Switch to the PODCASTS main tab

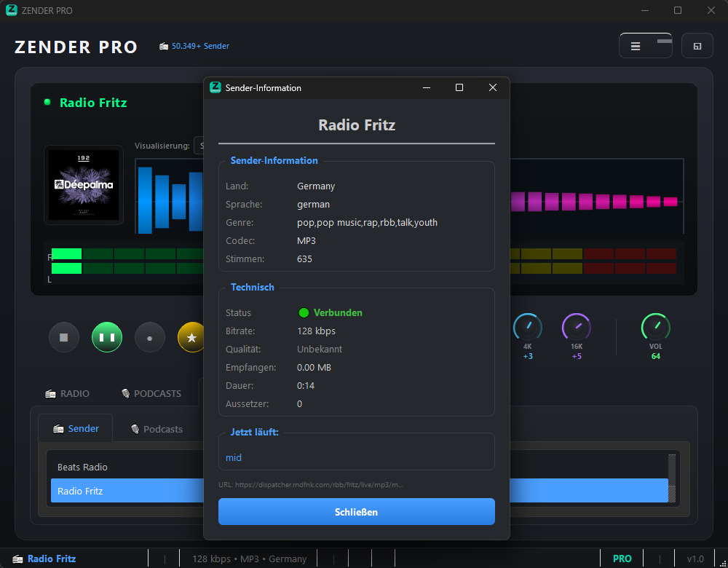tap(151, 393)
